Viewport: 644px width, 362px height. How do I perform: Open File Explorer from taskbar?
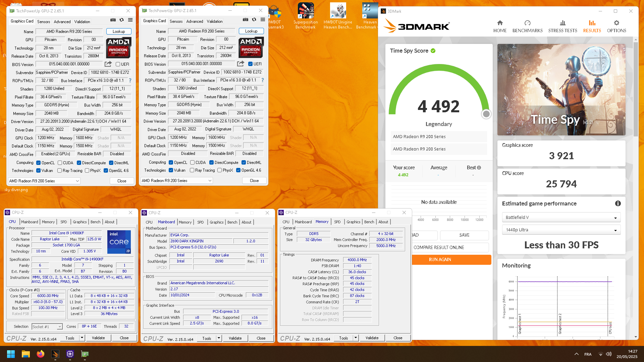(x=26, y=354)
